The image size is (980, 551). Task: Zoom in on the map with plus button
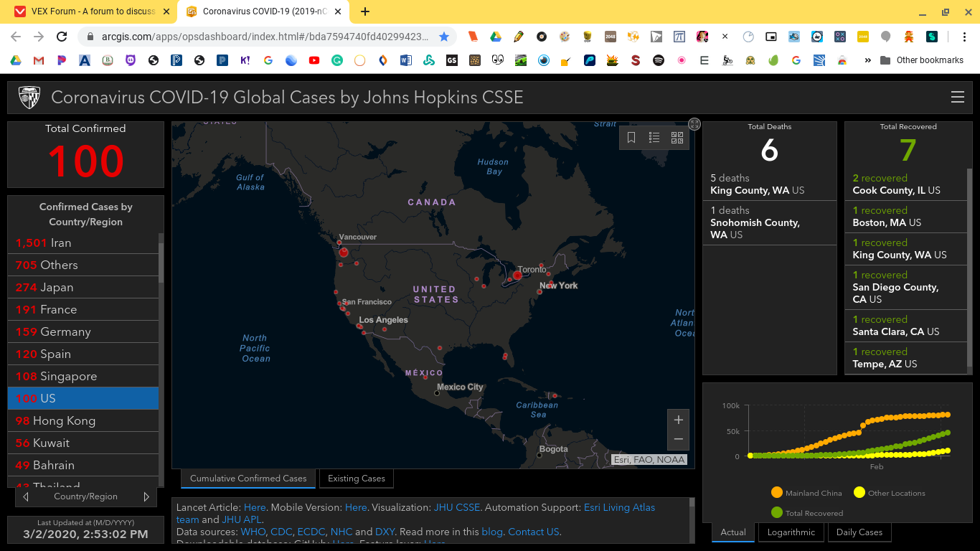click(679, 420)
